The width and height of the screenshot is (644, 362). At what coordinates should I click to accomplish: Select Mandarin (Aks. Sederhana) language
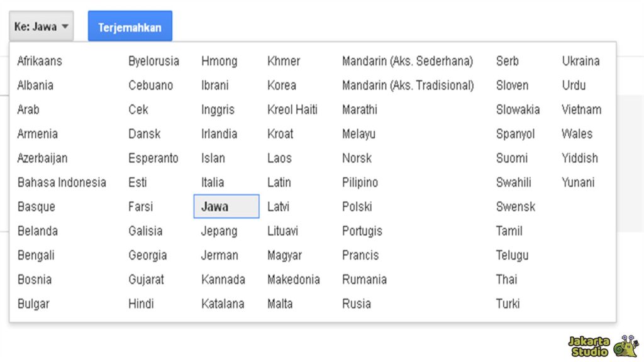tap(408, 61)
